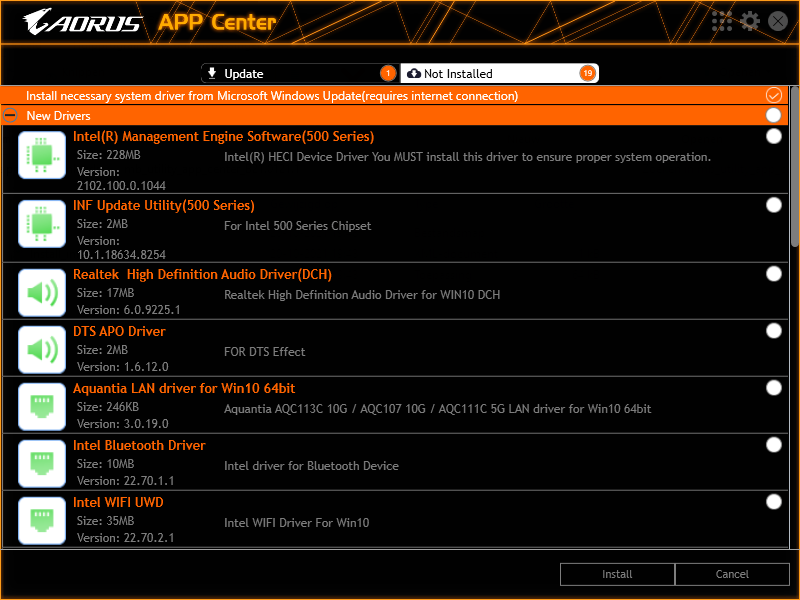
Task: Click the 'Version: 22.70.2.1' text
Action: click(x=126, y=538)
